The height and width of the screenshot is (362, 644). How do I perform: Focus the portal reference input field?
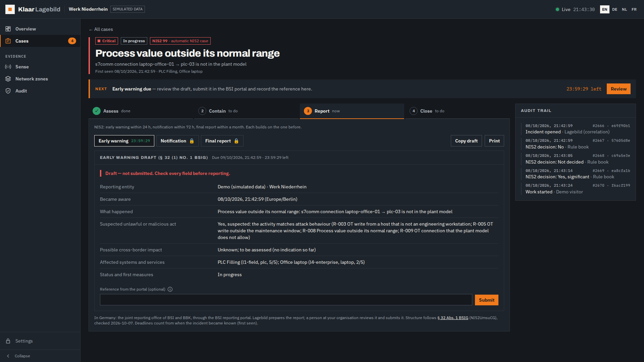pos(286,300)
